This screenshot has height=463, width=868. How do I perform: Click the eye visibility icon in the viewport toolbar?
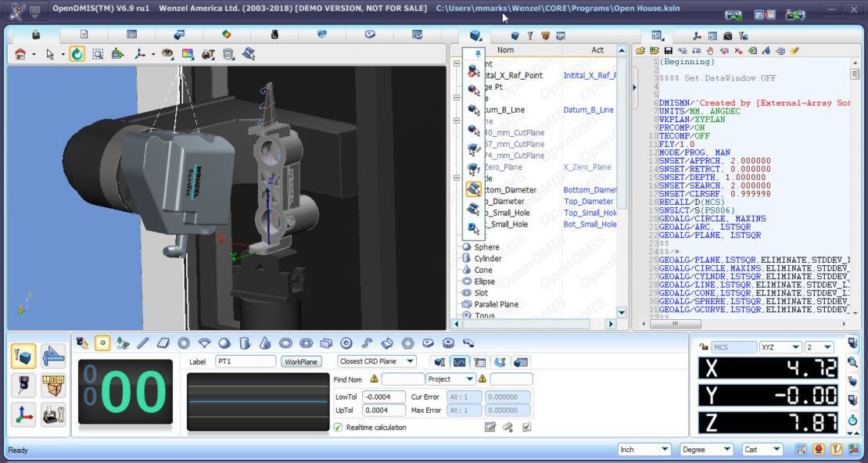coord(168,54)
